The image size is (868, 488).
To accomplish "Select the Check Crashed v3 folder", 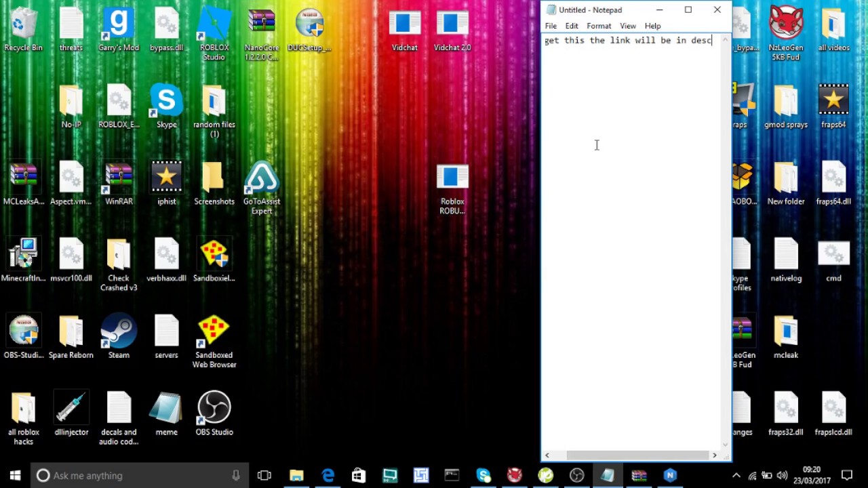I will point(119,266).
